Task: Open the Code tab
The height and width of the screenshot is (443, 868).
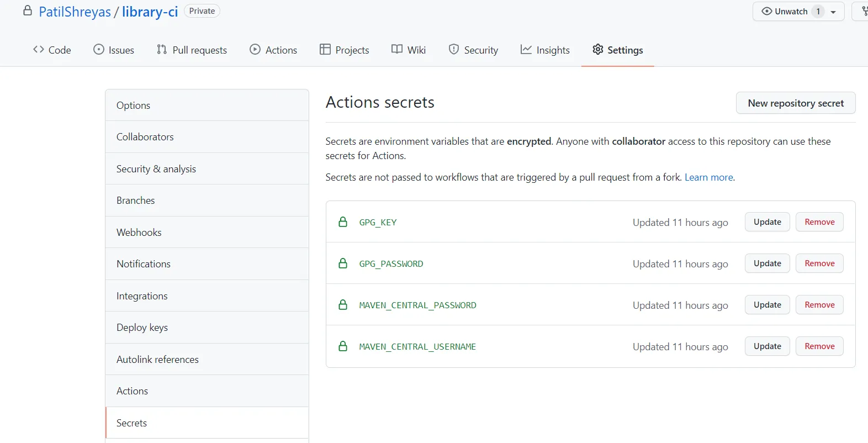Action: tap(52, 50)
